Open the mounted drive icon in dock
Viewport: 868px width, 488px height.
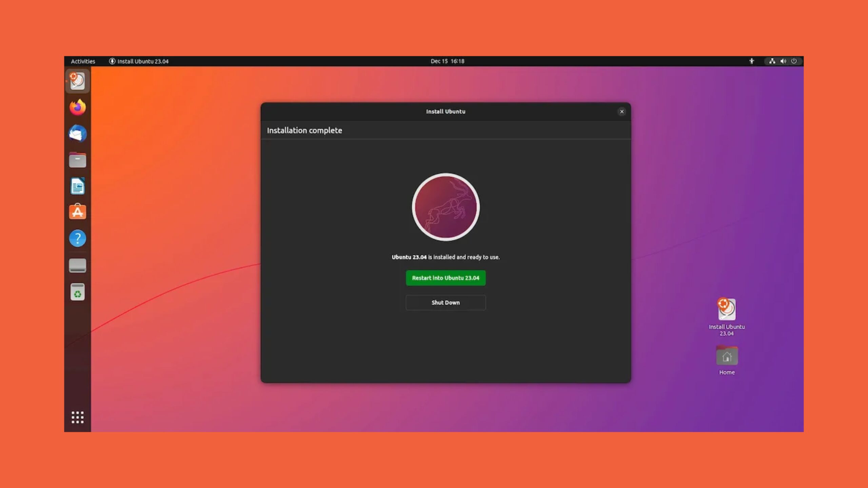(78, 265)
